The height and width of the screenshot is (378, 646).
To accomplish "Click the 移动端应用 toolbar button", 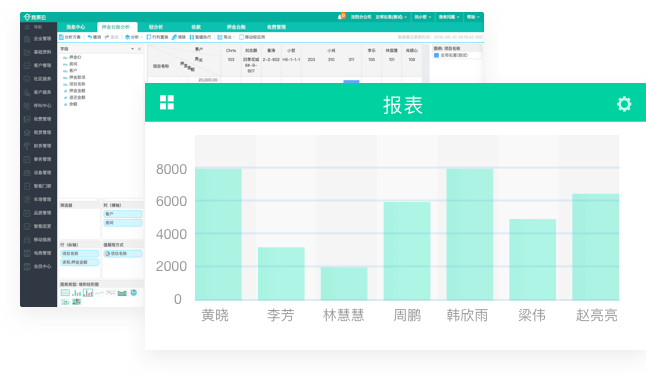I will pyautogui.click(x=252, y=37).
